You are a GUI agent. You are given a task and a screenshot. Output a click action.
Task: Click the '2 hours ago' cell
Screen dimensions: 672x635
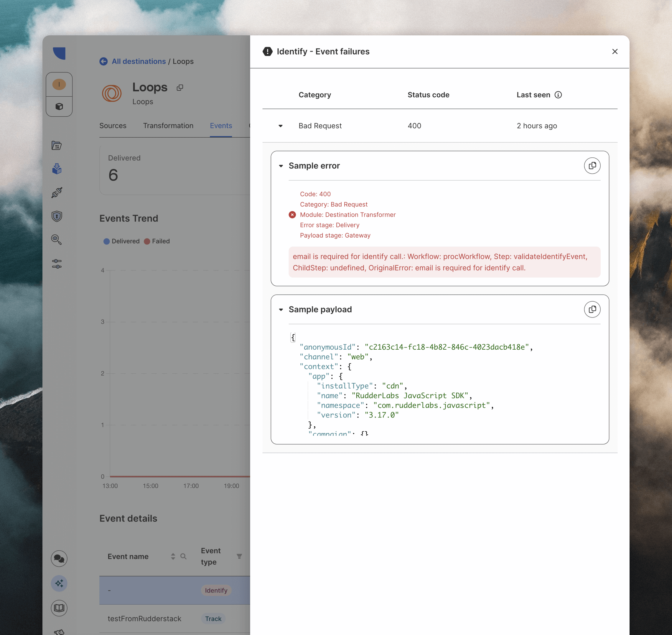point(537,126)
